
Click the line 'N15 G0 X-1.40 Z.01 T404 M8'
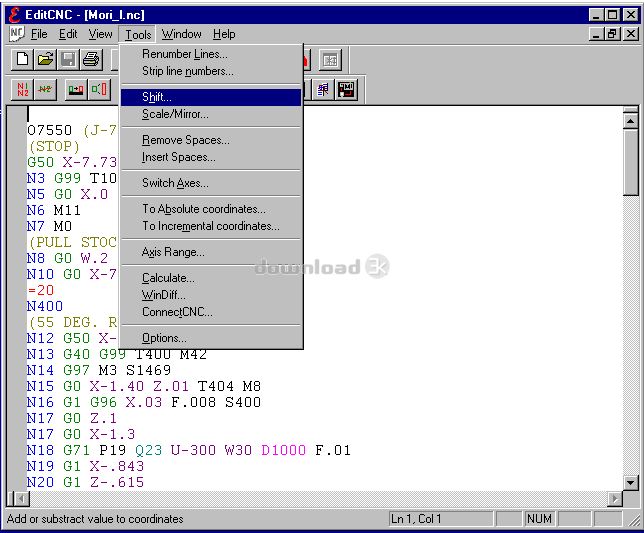click(x=144, y=386)
